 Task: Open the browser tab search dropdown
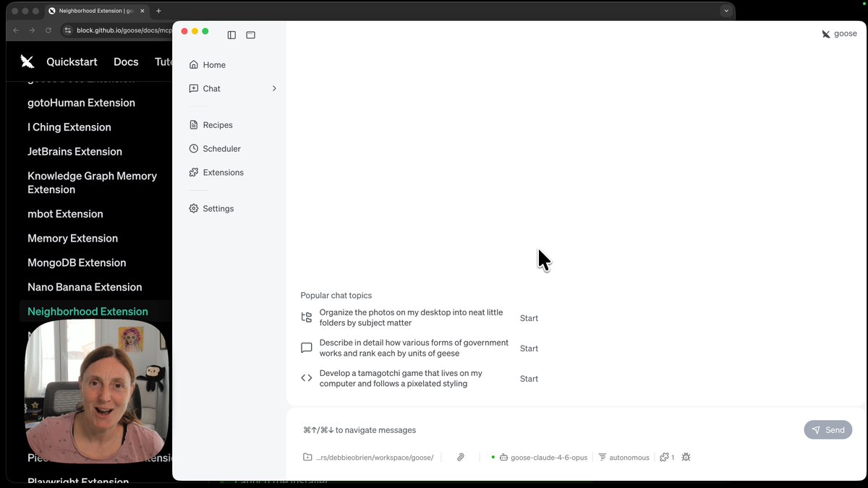(726, 11)
